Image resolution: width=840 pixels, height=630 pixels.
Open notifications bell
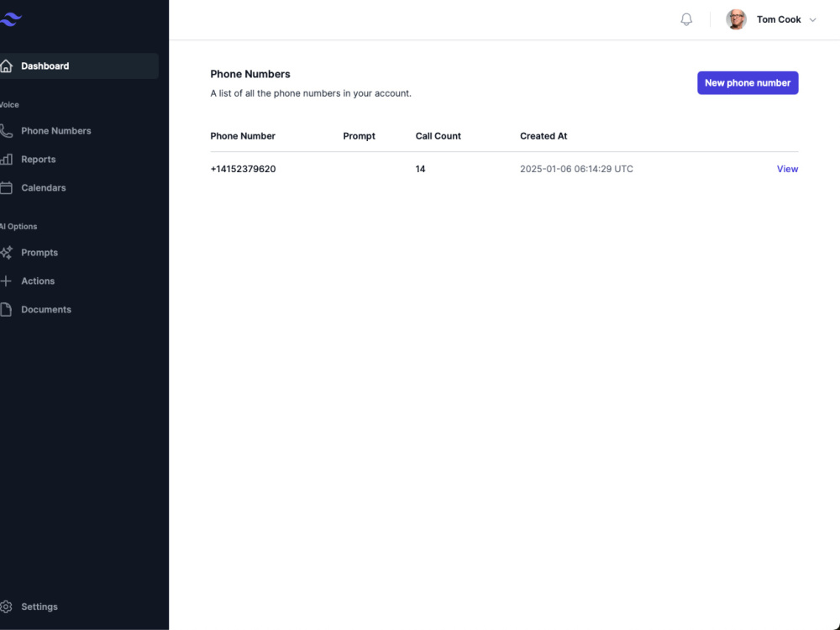[x=686, y=19]
